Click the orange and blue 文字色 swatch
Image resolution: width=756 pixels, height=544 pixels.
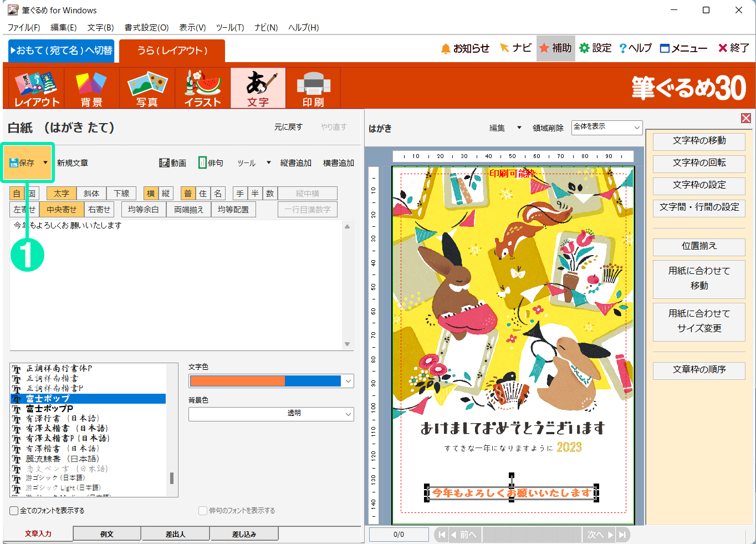pos(265,381)
